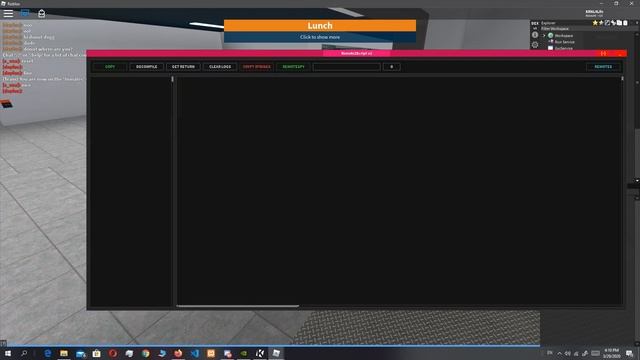
Task: Open the Windows notification center
Action: tap(629, 353)
